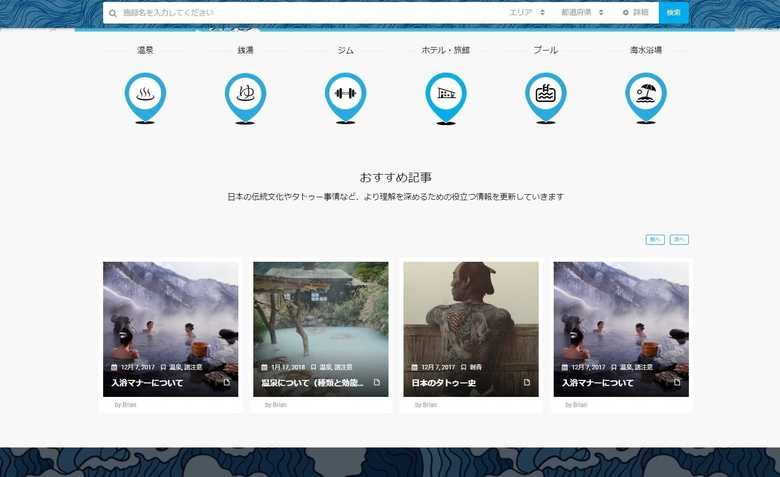This screenshot has height=477, width=780.
Task: Click the tattooed man article thumbnail
Action: coord(471,329)
